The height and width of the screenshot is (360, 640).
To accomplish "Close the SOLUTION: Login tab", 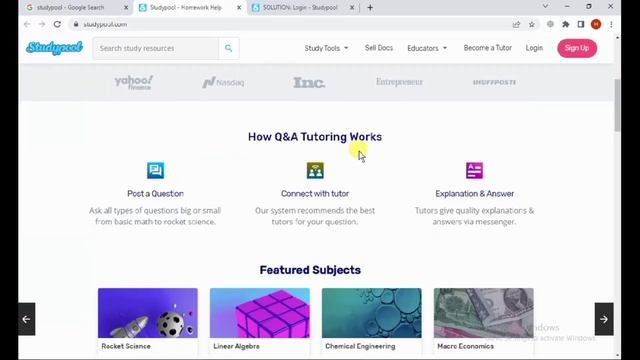I will (352, 7).
